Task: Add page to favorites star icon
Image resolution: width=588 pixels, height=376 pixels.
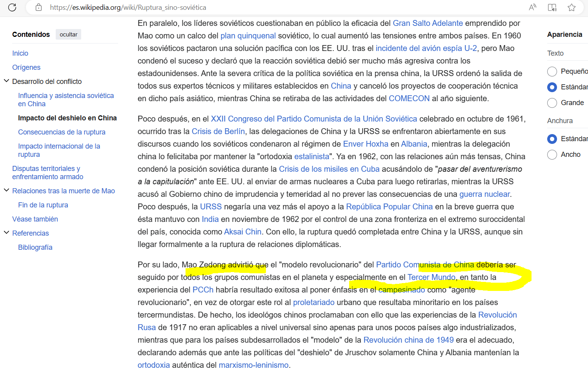Action: tap(572, 7)
